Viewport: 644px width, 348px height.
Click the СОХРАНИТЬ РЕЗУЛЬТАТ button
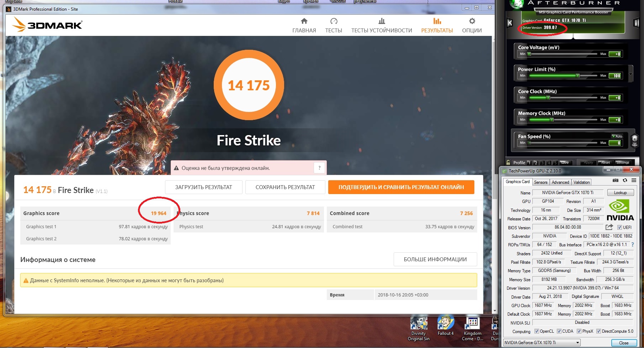[x=285, y=187]
